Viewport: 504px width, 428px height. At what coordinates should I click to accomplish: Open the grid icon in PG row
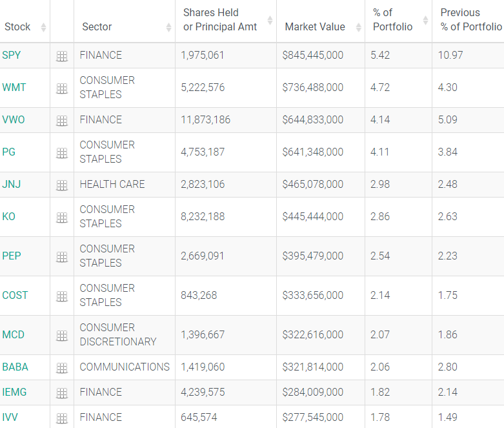click(x=62, y=153)
